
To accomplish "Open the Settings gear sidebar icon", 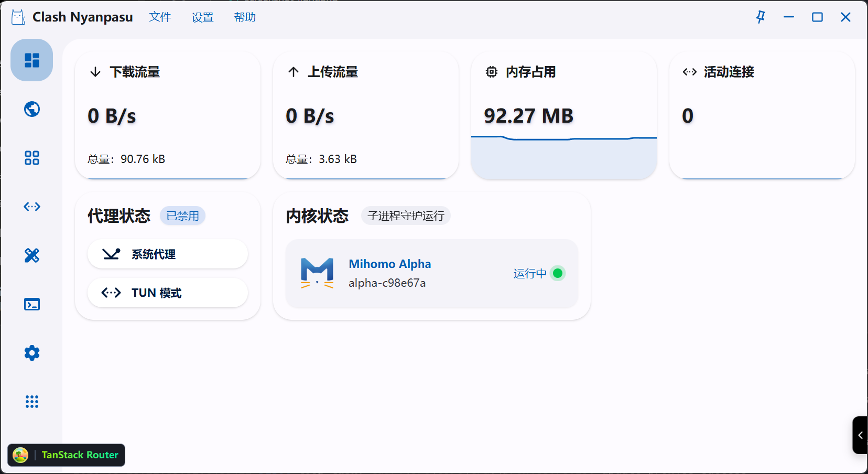I will 32,353.
